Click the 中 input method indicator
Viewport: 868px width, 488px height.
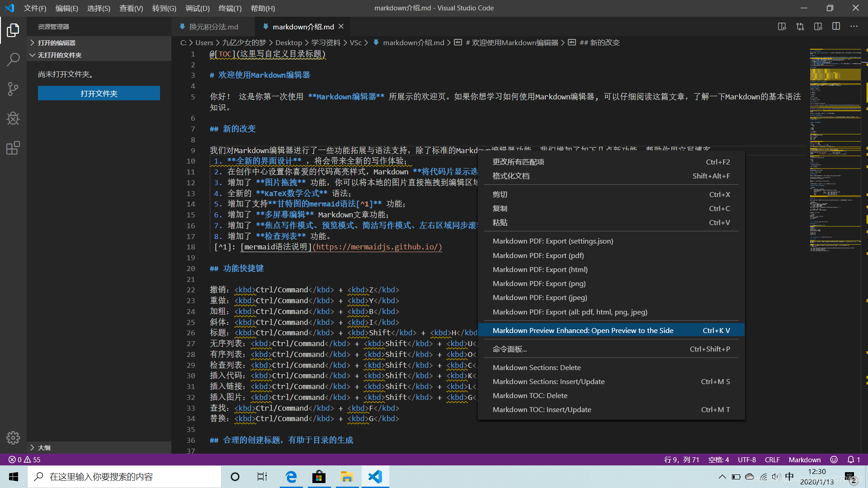(x=789, y=477)
